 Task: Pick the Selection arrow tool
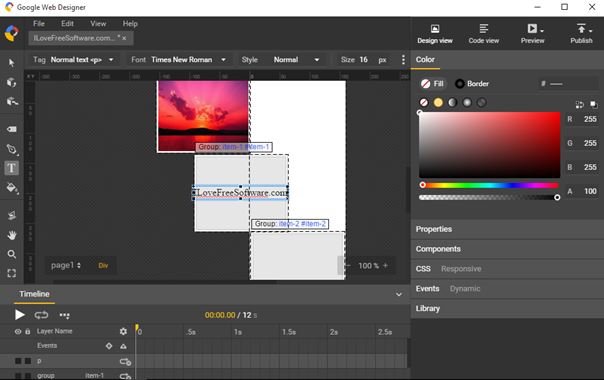point(11,63)
